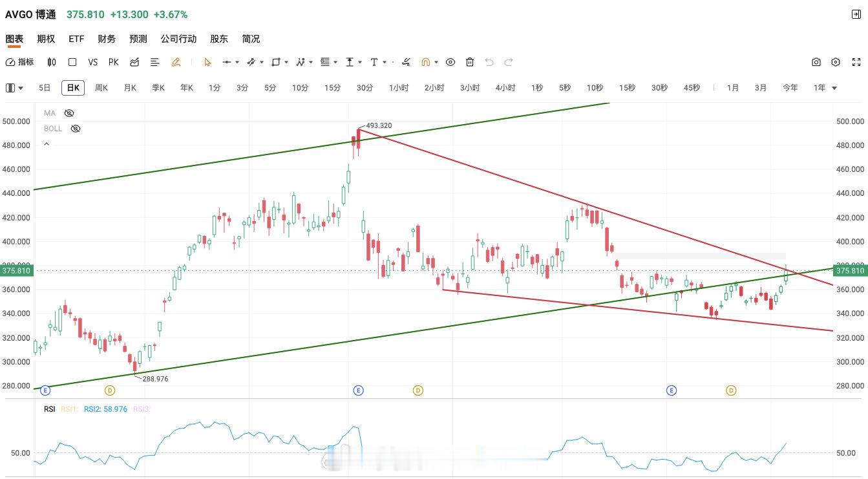Expand the price range measure dropdown

(360, 63)
